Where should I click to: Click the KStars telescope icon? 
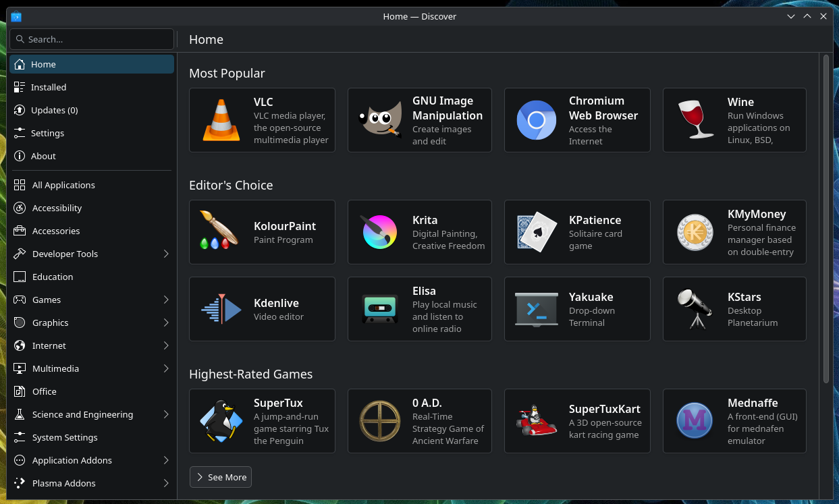695,309
